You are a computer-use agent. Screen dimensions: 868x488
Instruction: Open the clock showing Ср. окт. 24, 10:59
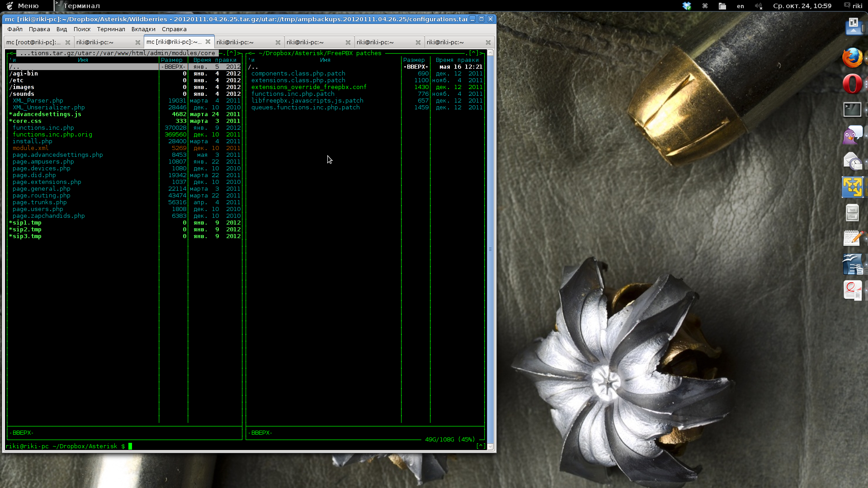(802, 6)
